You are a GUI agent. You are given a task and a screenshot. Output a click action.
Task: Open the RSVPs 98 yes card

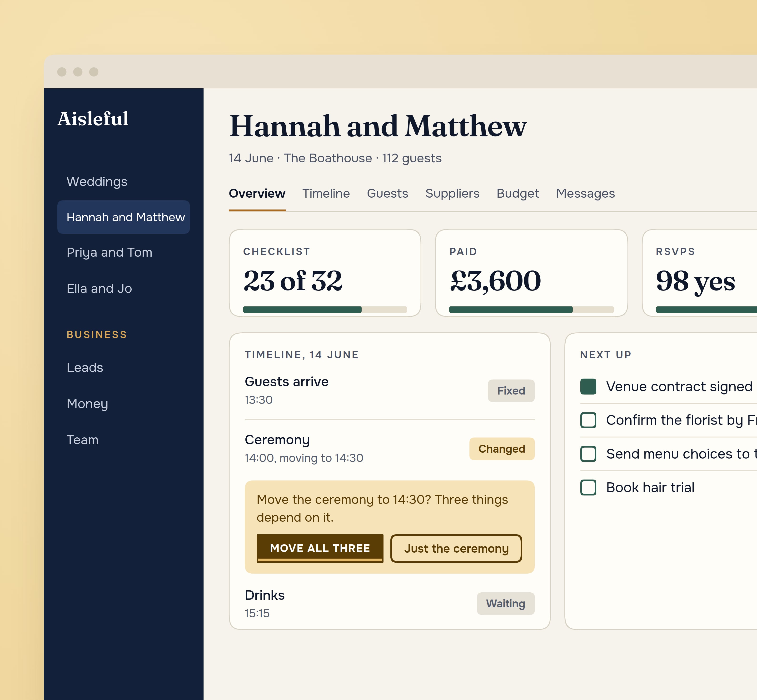(700, 273)
